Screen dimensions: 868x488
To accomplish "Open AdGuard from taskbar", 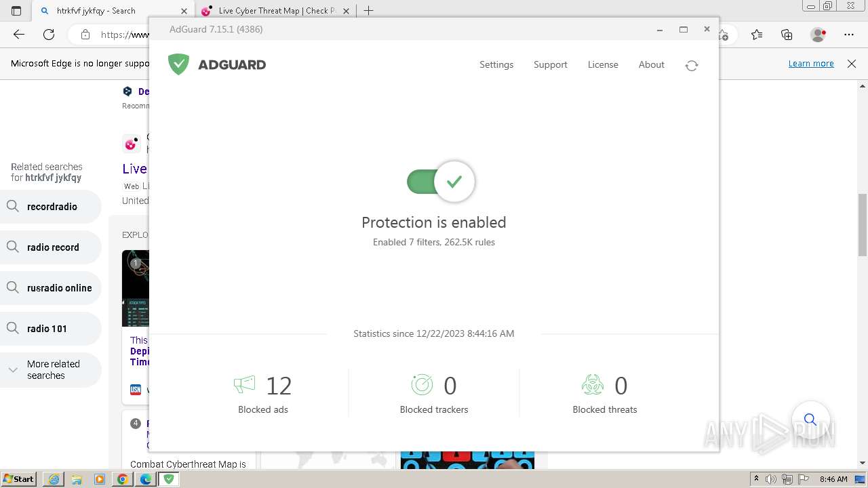I will point(169,479).
